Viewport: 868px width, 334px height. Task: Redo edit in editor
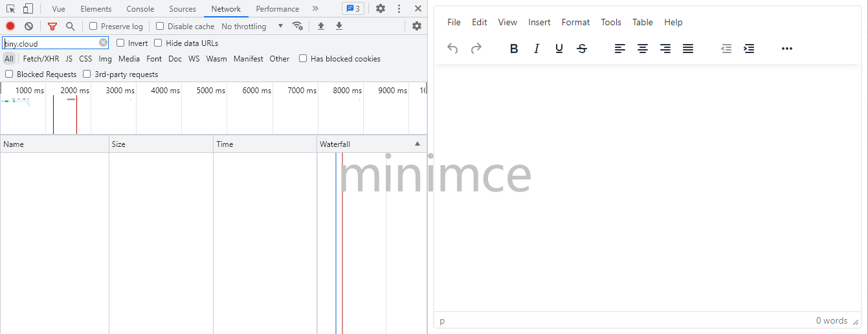(476, 49)
